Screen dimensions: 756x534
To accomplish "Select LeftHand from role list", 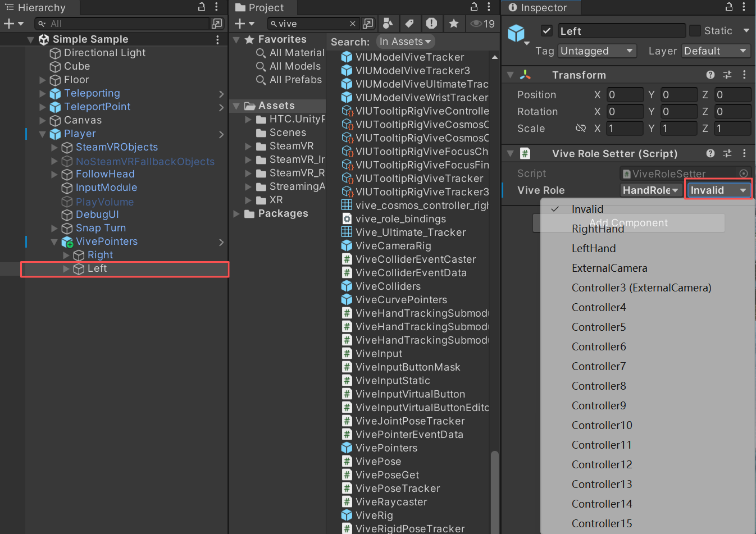I will coord(647,248).
